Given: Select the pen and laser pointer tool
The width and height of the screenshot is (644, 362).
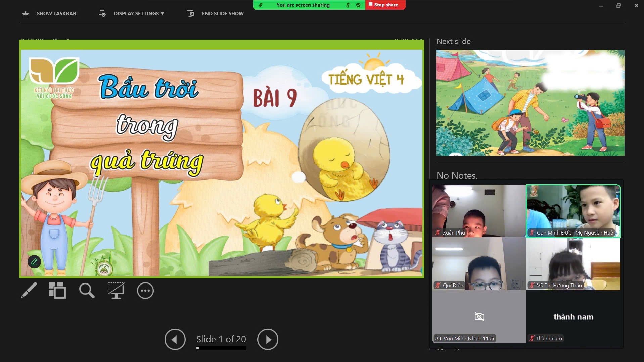Looking at the screenshot, I should [29, 290].
